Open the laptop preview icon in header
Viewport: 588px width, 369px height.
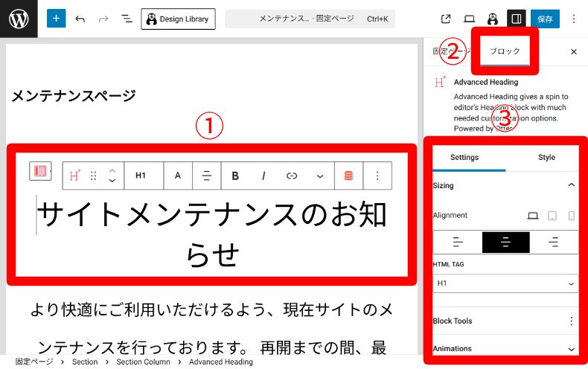[x=469, y=19]
